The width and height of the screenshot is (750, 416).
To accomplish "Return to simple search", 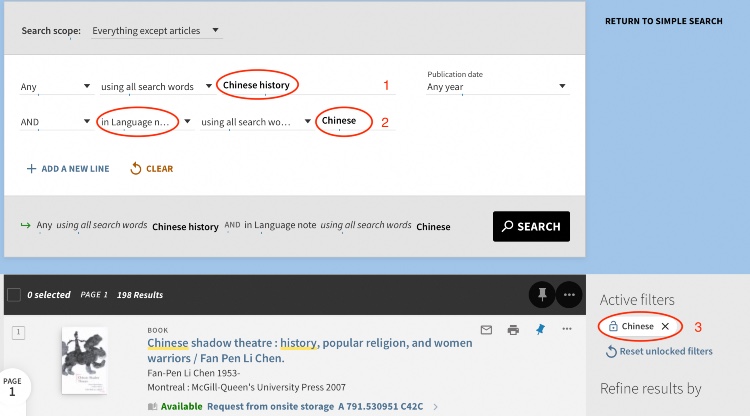I will click(x=663, y=21).
